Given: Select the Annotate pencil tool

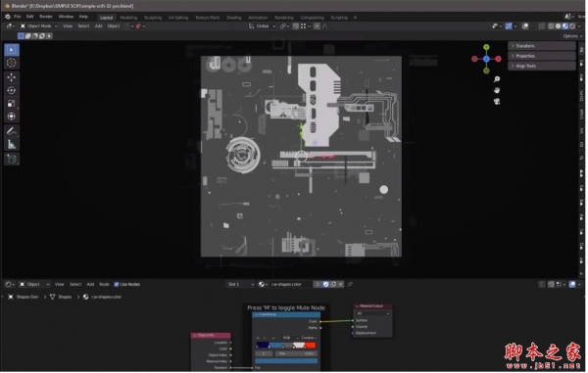Looking at the screenshot, I should (x=11, y=131).
